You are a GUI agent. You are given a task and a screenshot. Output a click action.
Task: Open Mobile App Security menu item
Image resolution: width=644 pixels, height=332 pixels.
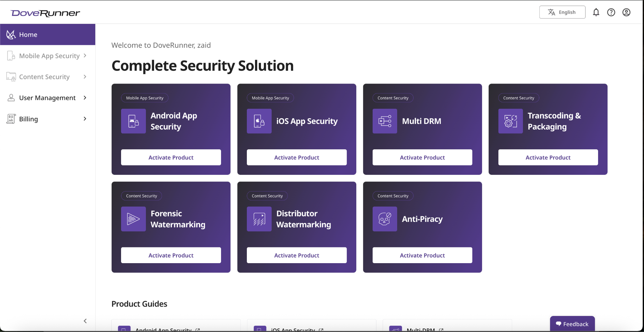[47, 56]
